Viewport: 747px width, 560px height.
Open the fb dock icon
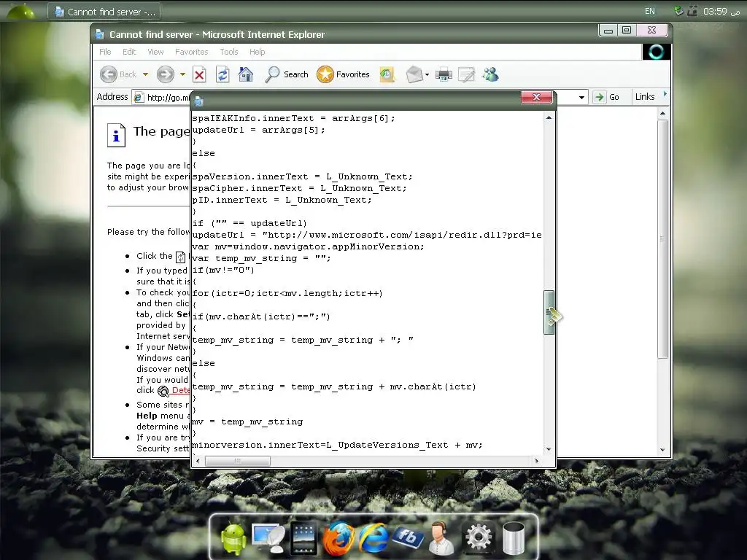[408, 537]
